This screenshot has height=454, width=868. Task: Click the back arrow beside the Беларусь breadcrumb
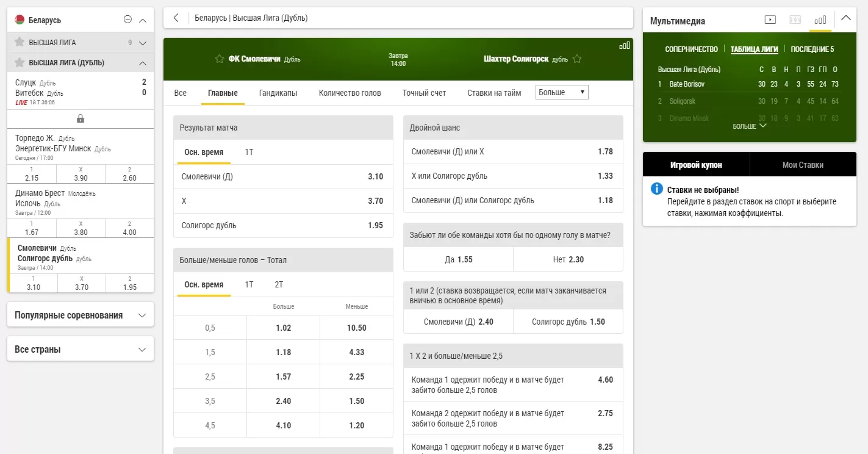176,18
